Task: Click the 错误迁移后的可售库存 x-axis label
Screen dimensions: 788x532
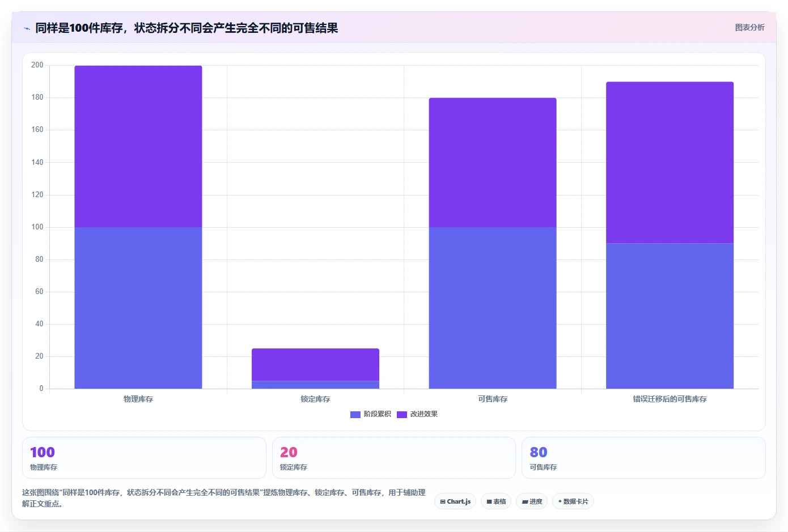Action: pos(670,399)
